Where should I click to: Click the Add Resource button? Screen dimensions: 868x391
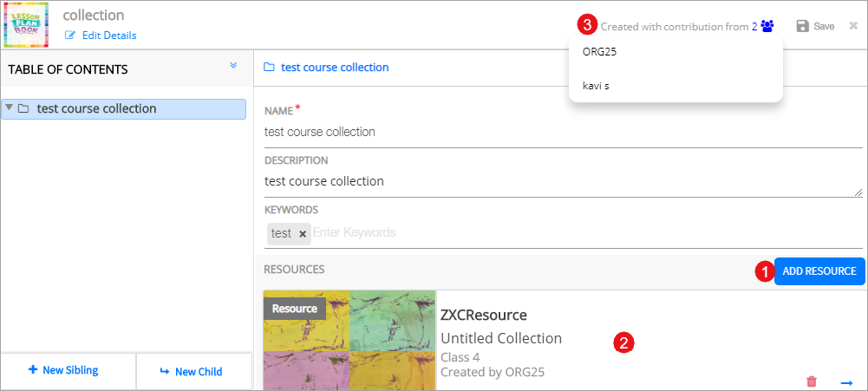click(819, 271)
